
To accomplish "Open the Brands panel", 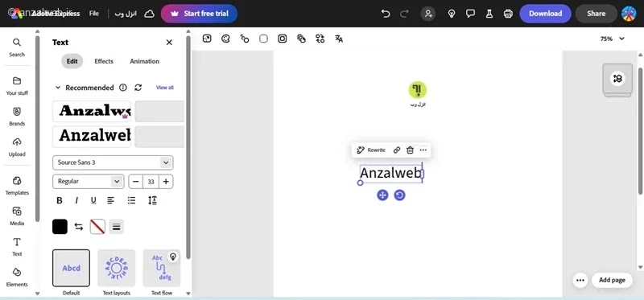I will click(17, 117).
